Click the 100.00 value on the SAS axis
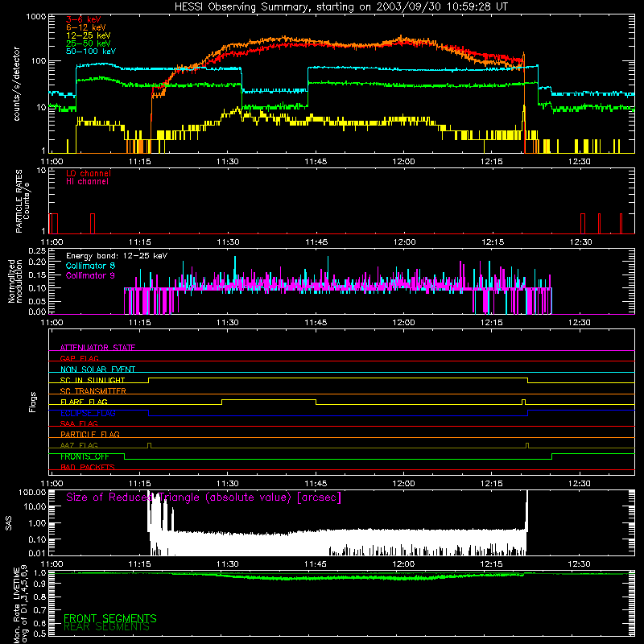The image size is (644, 644). pyautogui.click(x=32, y=492)
